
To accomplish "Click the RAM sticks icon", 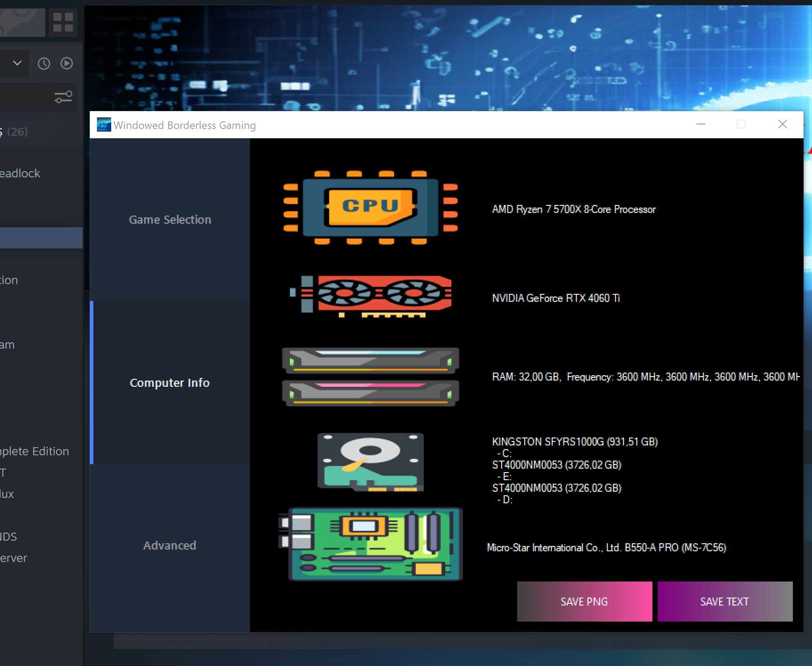I will coord(370,377).
